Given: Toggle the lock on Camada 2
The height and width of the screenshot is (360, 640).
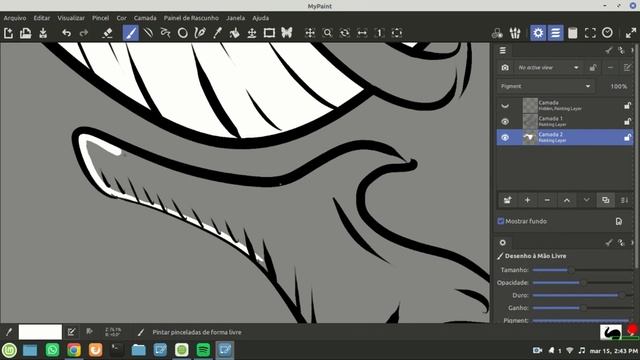Looking at the screenshot, I should pos(627,138).
